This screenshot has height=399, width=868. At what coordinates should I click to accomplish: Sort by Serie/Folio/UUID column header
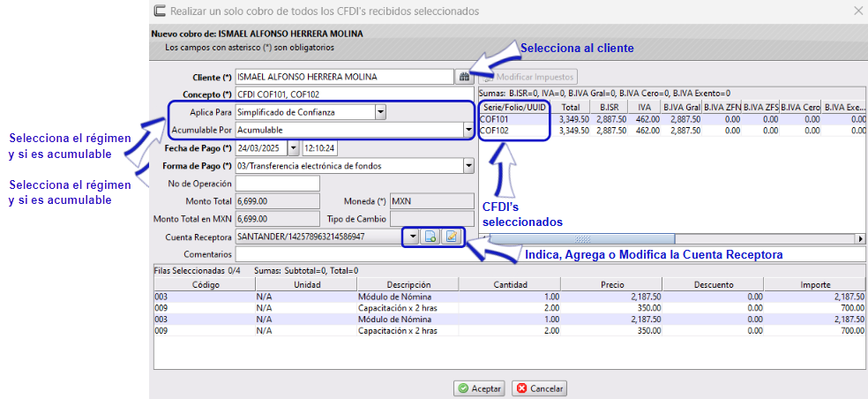pyautogui.click(x=515, y=107)
